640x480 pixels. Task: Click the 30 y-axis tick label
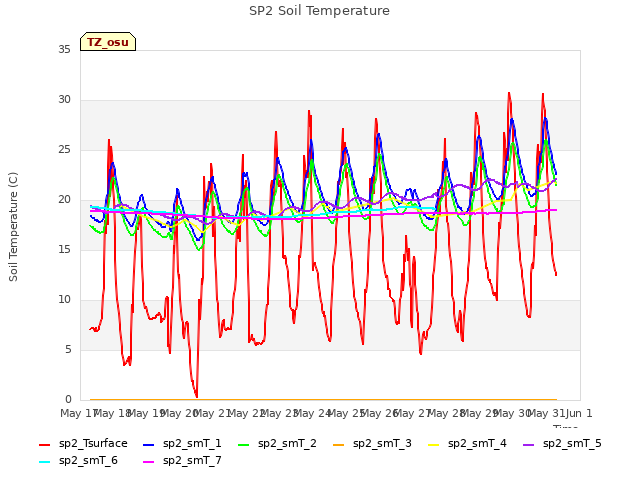pyautogui.click(x=64, y=100)
